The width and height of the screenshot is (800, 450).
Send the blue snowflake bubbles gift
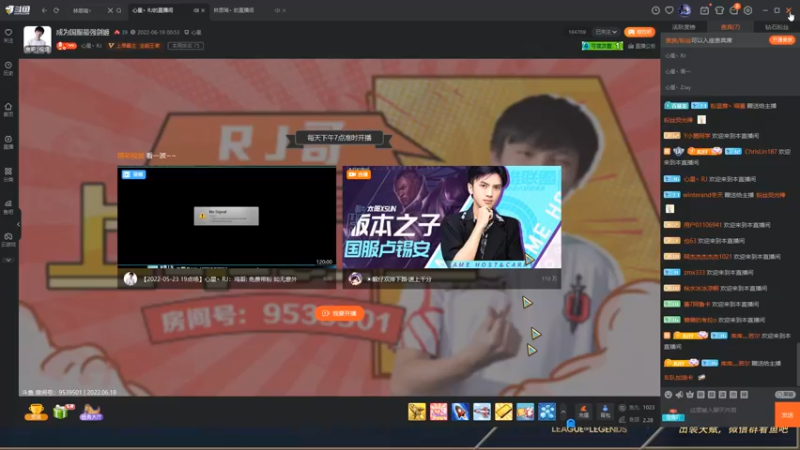[x=546, y=412]
